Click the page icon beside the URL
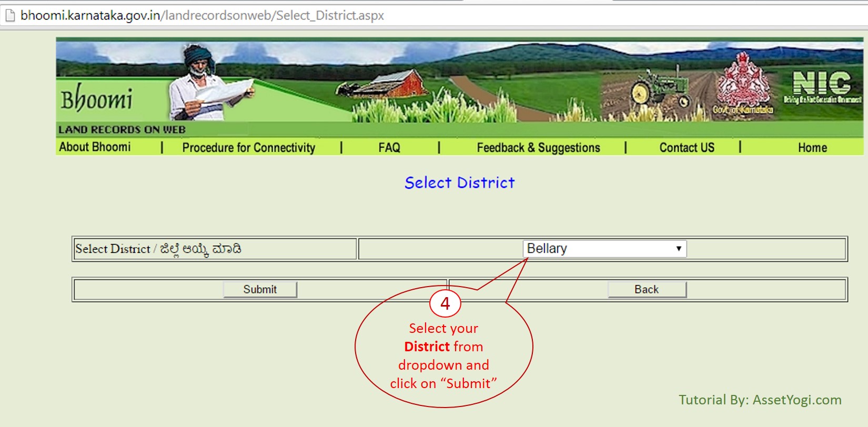The width and height of the screenshot is (868, 427). [10, 16]
